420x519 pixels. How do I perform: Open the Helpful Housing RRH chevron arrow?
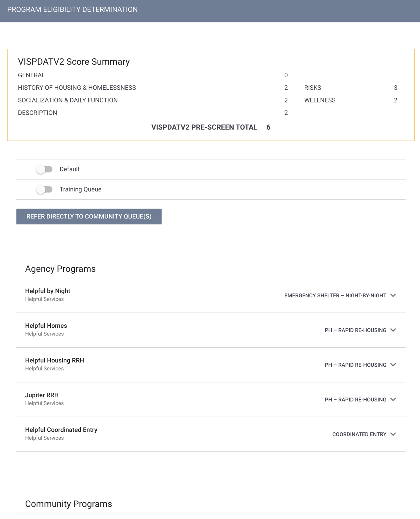[393, 365]
